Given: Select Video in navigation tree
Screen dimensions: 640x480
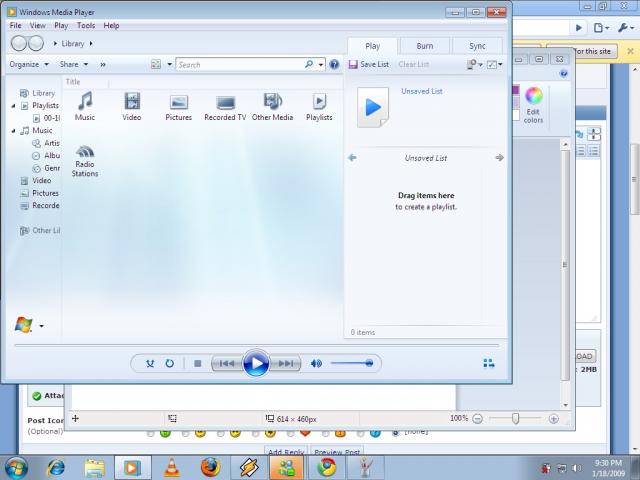Looking at the screenshot, I should [36, 180].
